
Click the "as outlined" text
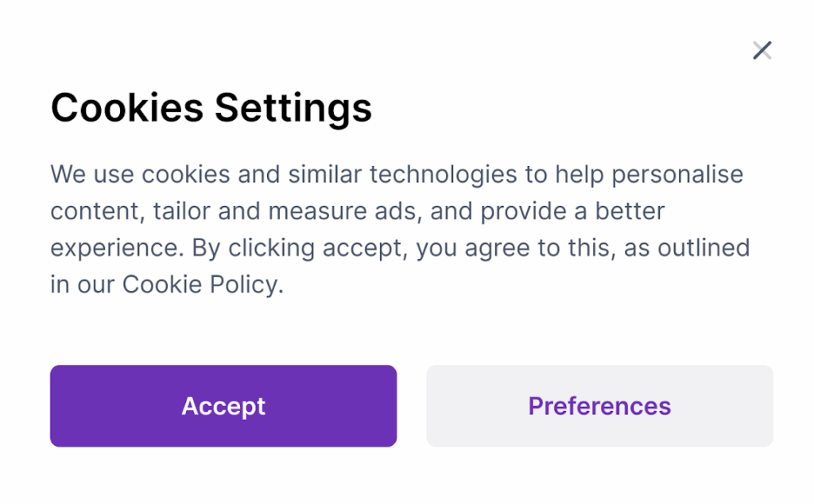(687, 249)
